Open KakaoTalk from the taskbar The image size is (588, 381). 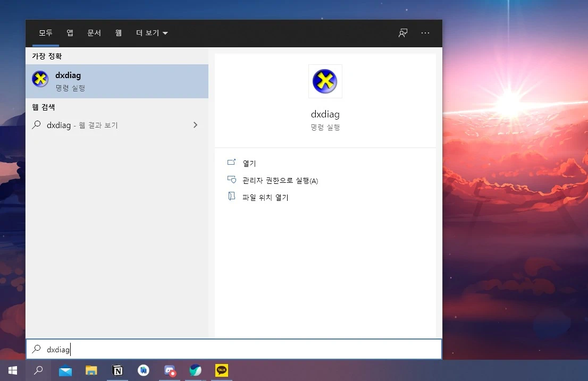(x=221, y=370)
